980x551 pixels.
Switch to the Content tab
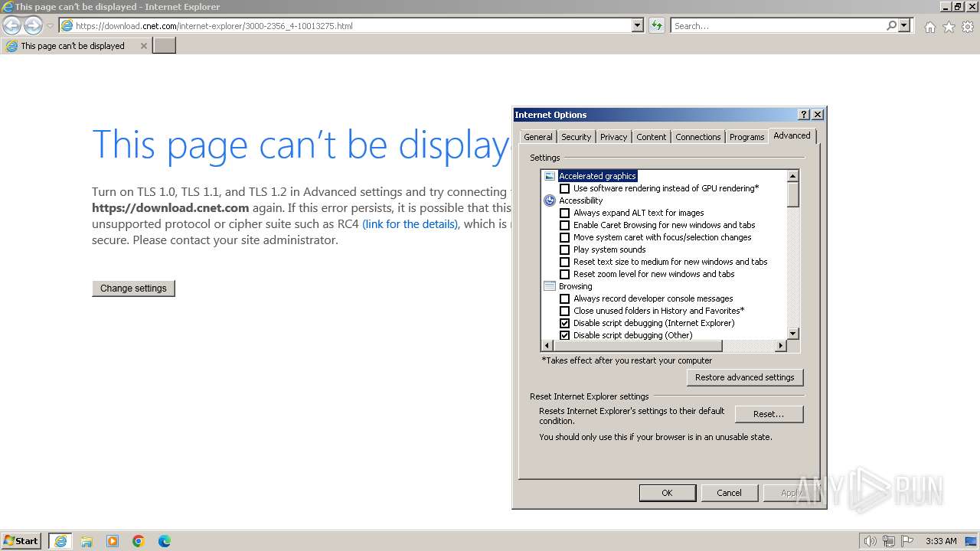click(651, 137)
